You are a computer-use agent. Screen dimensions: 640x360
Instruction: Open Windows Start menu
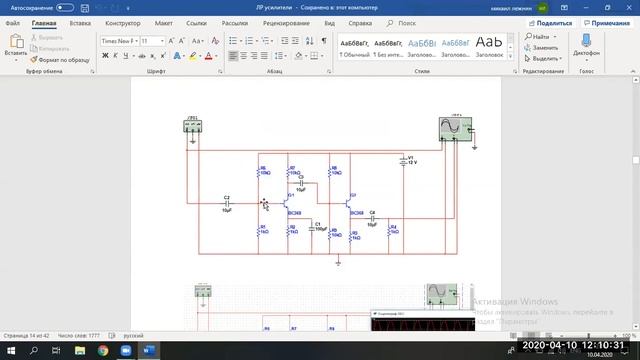tap(11, 351)
